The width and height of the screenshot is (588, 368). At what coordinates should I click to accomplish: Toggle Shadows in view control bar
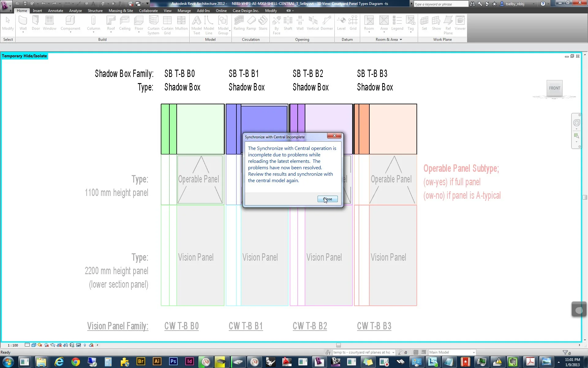pos(47,345)
